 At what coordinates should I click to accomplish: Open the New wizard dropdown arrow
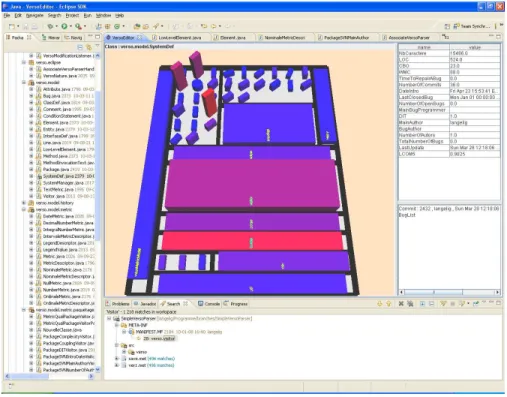(x=18, y=26)
